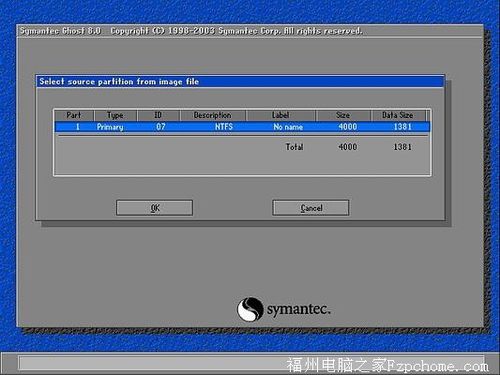Click the 1381 data size in selected row
Image resolution: width=500 pixels, height=375 pixels.
[x=403, y=127]
